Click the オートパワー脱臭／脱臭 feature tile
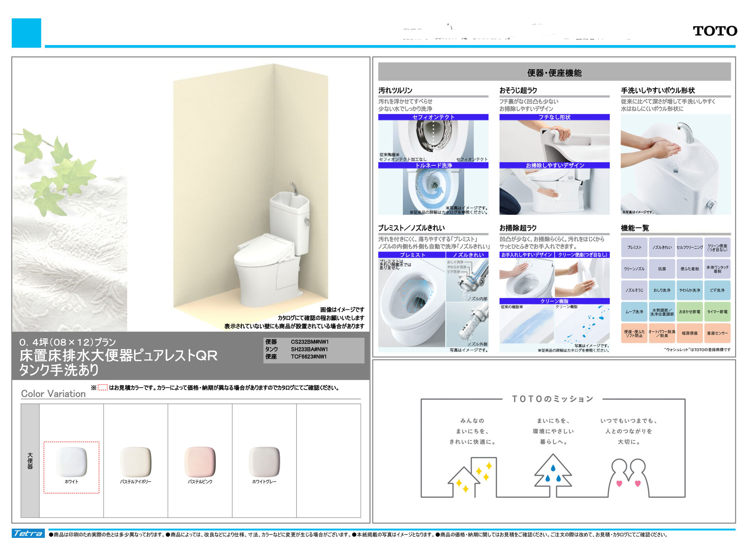The image size is (756, 538). [662, 333]
